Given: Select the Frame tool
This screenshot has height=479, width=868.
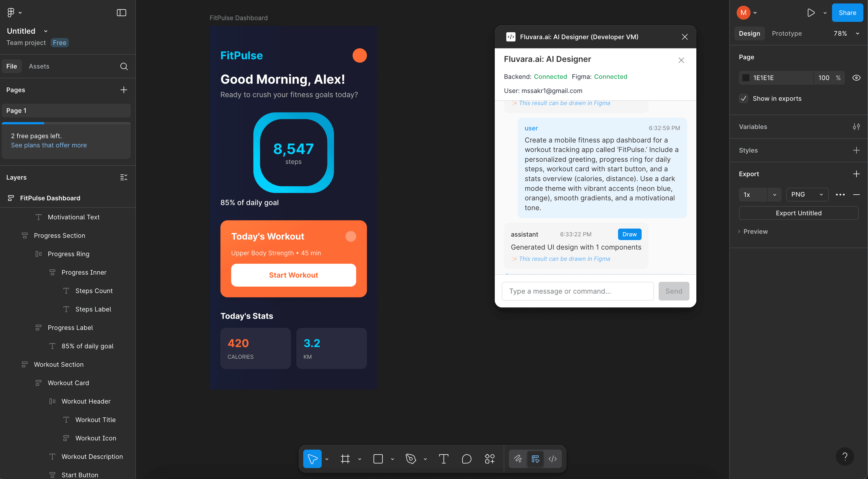Looking at the screenshot, I should coord(346,459).
